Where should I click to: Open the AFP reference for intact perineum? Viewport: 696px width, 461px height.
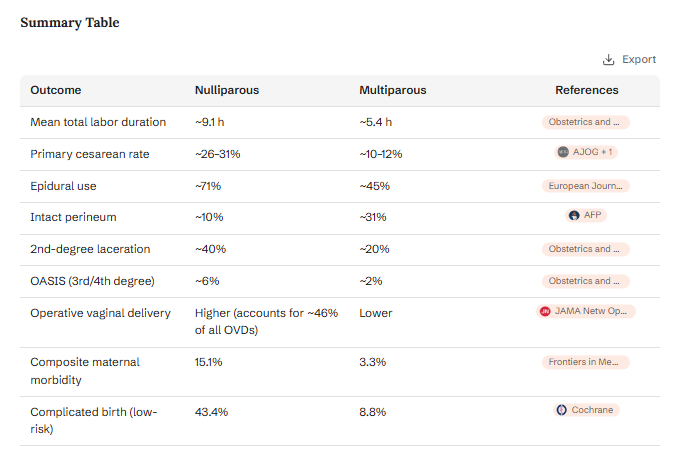point(585,215)
